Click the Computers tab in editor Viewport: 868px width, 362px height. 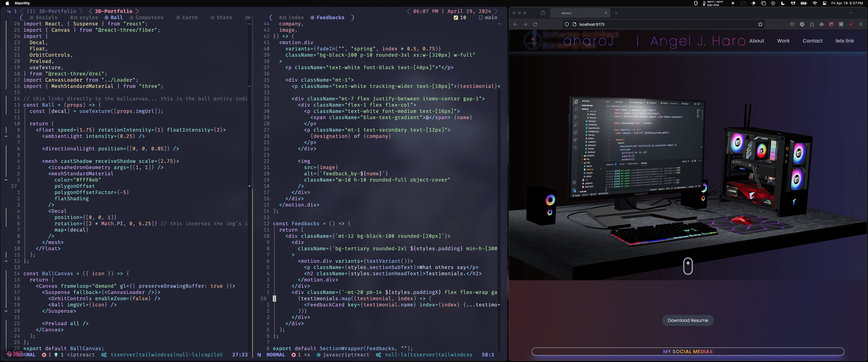point(149,17)
